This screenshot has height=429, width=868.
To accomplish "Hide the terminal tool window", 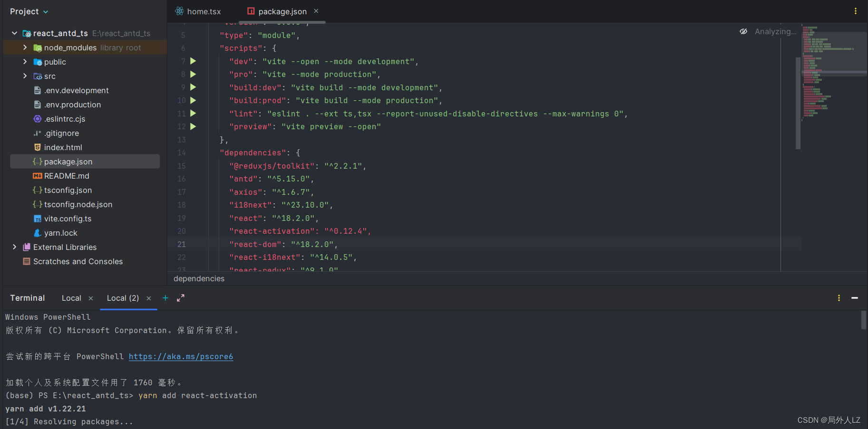I will click(855, 298).
